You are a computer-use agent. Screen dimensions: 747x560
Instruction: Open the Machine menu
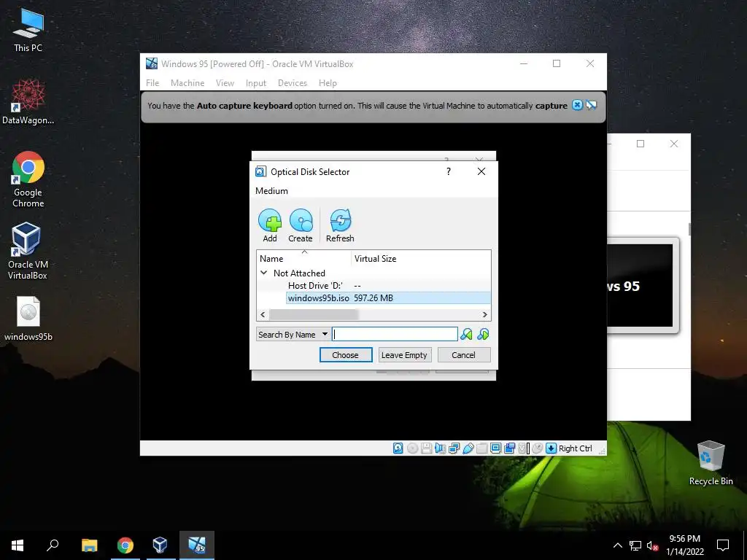[187, 83]
